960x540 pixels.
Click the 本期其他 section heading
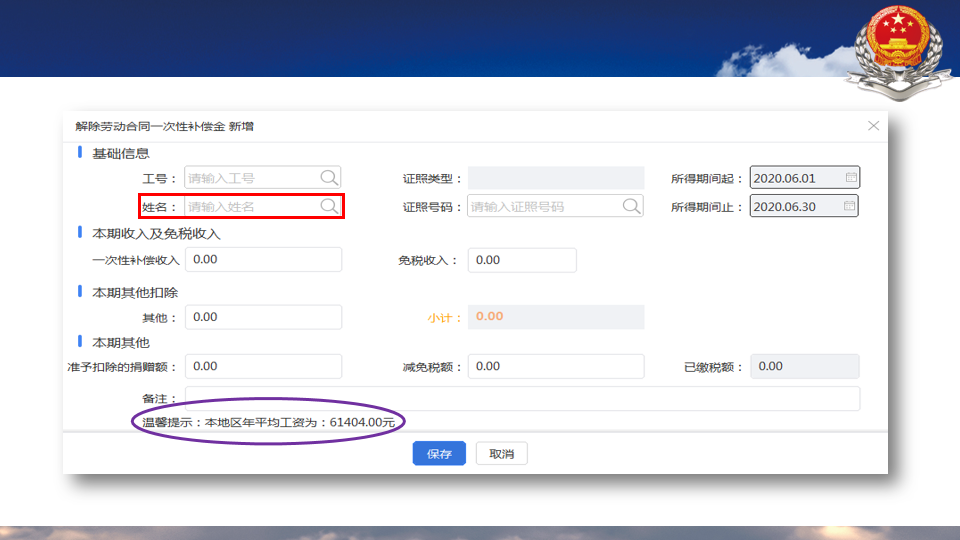[121, 343]
